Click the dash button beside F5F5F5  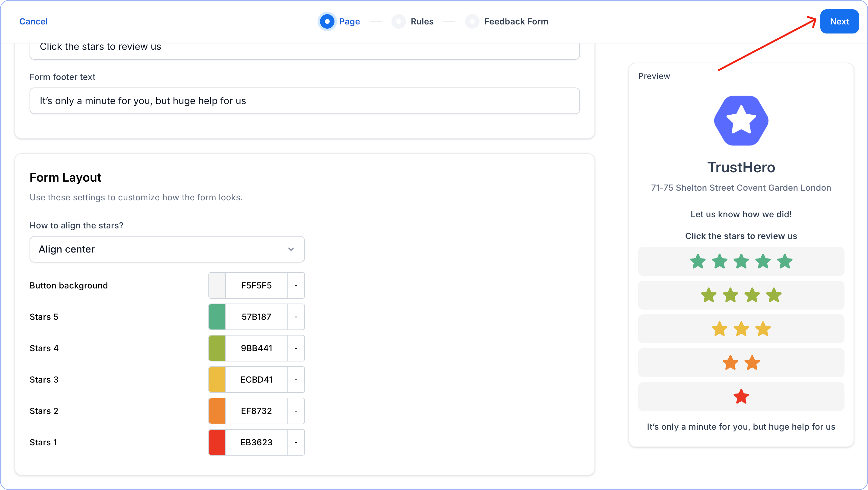click(x=296, y=285)
